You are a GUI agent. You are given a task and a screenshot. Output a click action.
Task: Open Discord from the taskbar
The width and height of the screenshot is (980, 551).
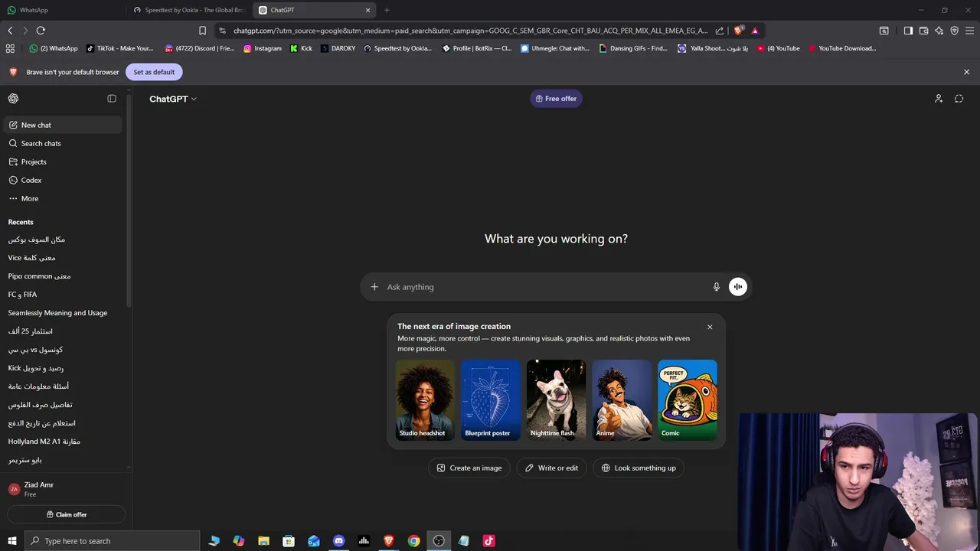tap(338, 541)
